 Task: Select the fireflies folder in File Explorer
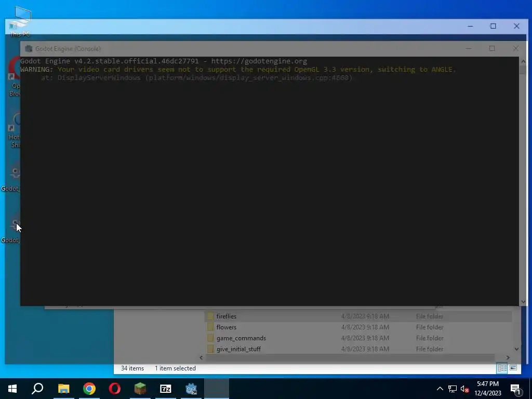point(358,316)
